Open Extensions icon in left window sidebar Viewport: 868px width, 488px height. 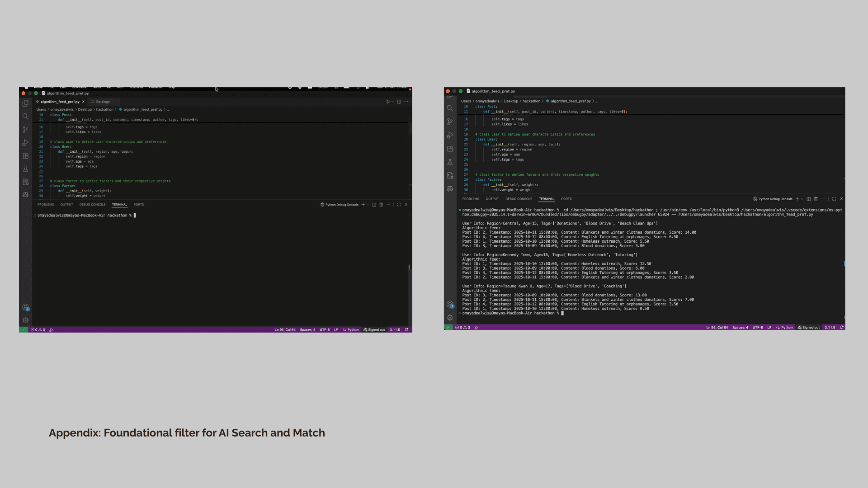(25, 156)
